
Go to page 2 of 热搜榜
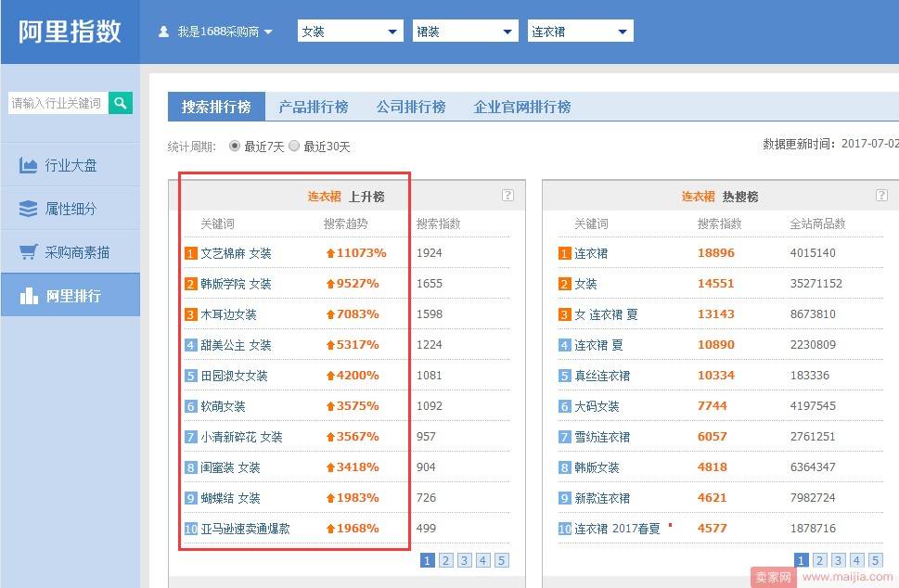click(x=820, y=560)
